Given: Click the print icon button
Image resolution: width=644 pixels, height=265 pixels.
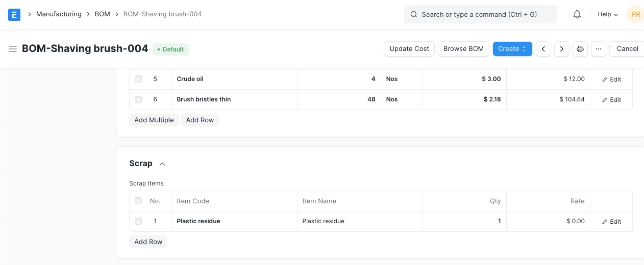Looking at the screenshot, I should click(580, 49).
